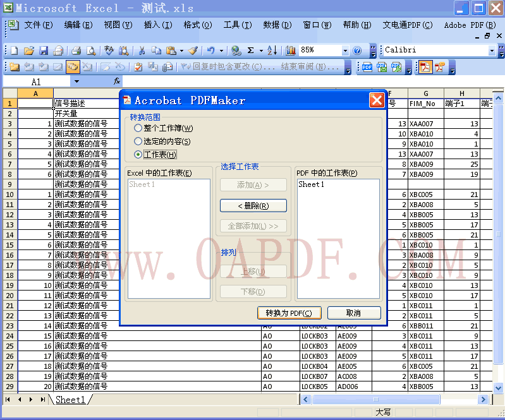This screenshot has height=420, width=505.
Task: Click the PDF and email envelope icon
Action: (x=382, y=67)
